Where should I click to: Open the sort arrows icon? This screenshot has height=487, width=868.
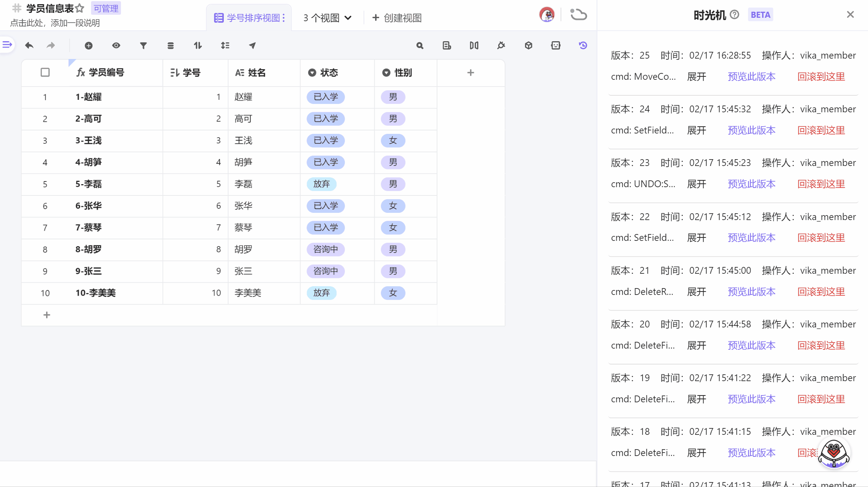point(198,45)
